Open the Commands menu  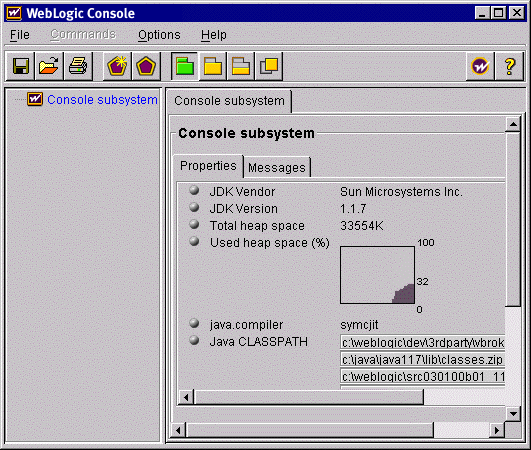click(83, 35)
